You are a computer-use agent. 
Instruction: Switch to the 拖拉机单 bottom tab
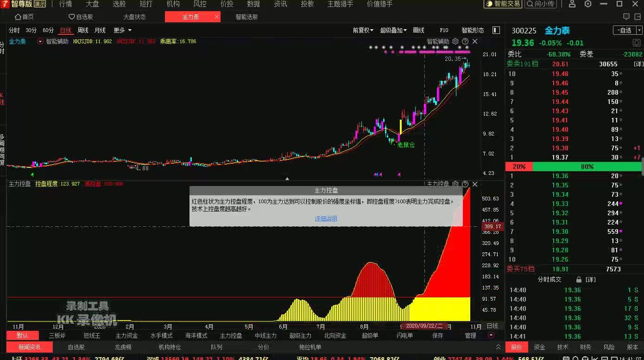click(310, 347)
